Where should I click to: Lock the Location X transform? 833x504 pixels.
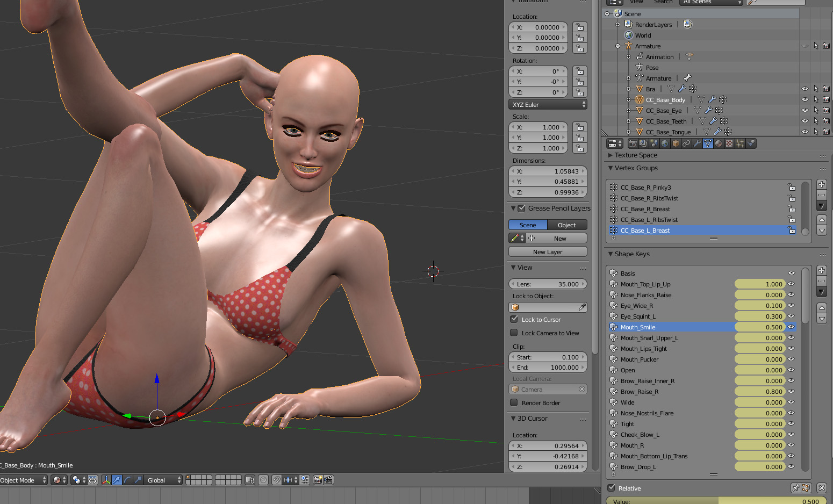point(579,27)
